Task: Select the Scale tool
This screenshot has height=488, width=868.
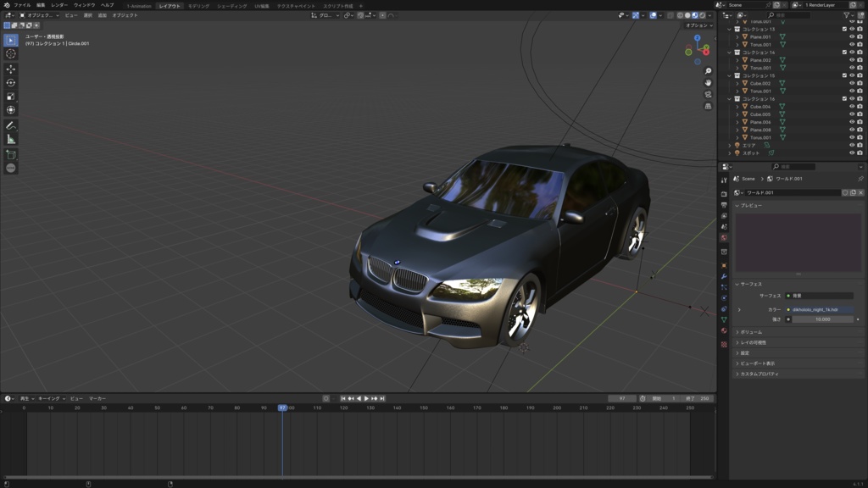Action: click(10, 97)
